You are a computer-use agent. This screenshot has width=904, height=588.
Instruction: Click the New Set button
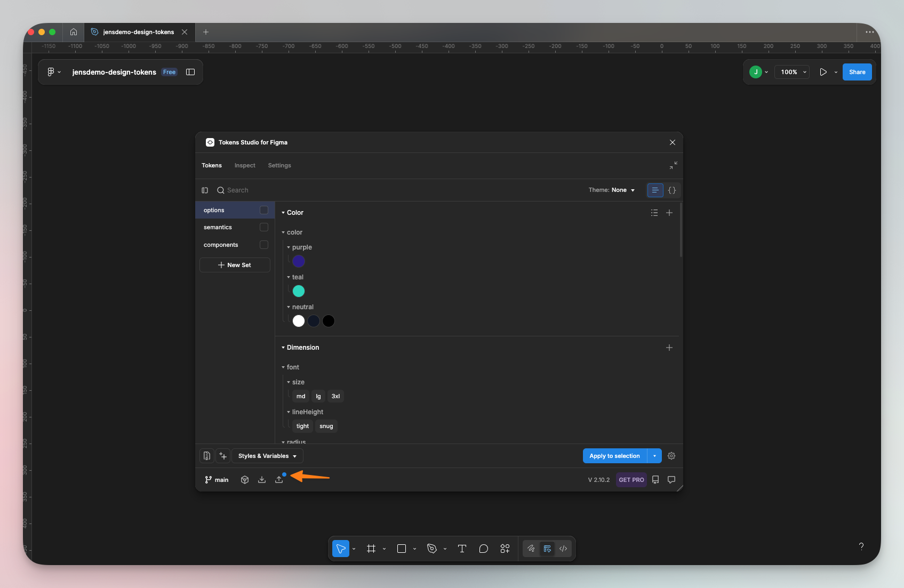coord(235,265)
